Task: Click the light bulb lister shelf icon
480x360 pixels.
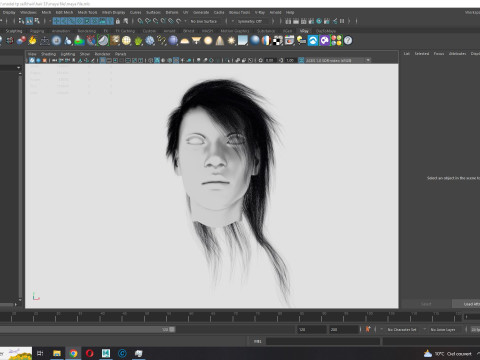Action: pyautogui.click(x=301, y=41)
